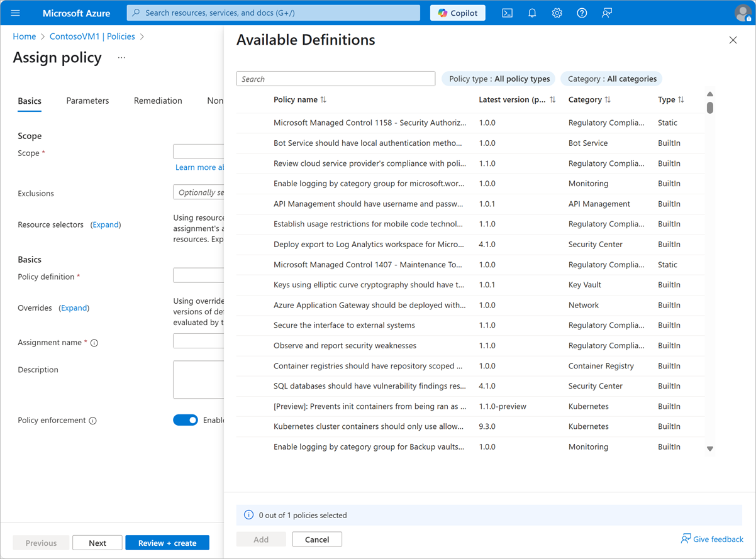Click the Assignment name input field
This screenshot has width=756, height=559.
(x=198, y=341)
